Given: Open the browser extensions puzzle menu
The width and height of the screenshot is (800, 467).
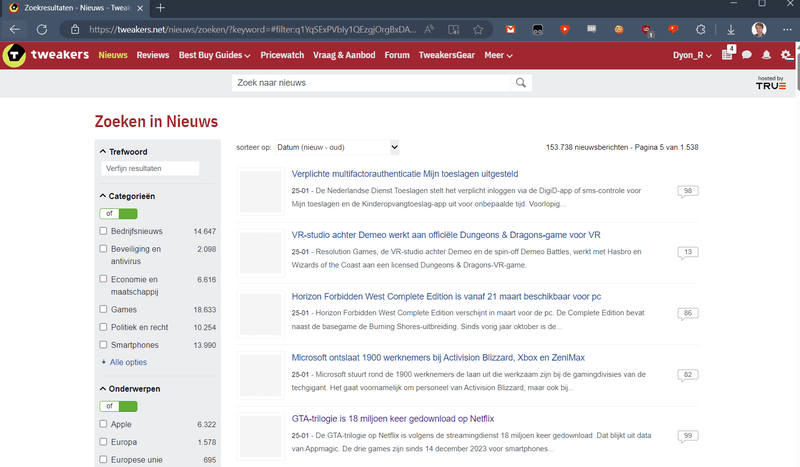Looking at the screenshot, I should pyautogui.click(x=701, y=30).
